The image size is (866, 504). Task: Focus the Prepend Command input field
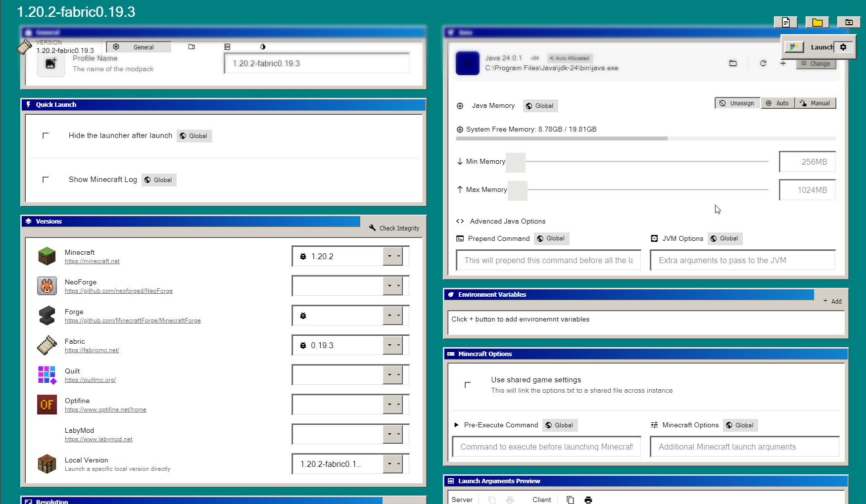[x=548, y=260]
